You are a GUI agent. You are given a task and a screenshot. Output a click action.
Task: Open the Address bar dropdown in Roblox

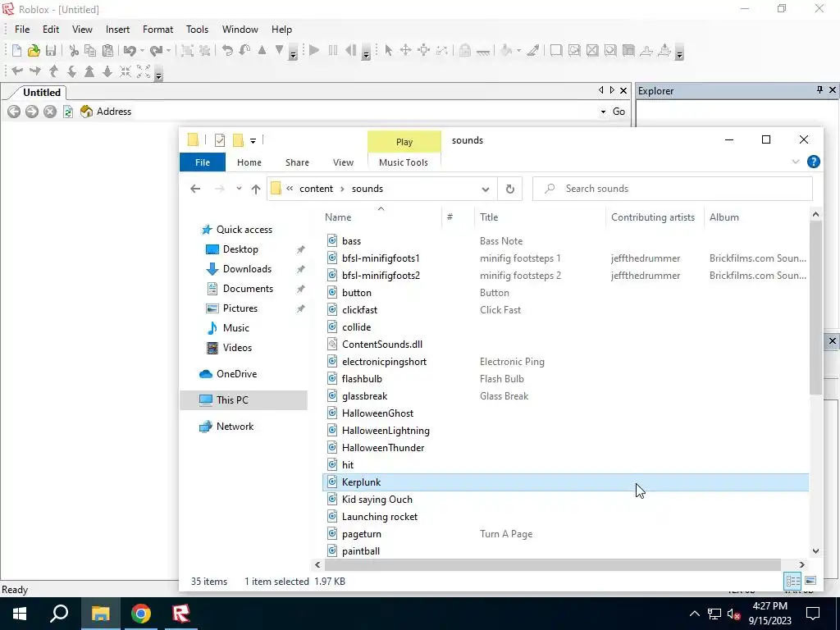[x=603, y=112]
